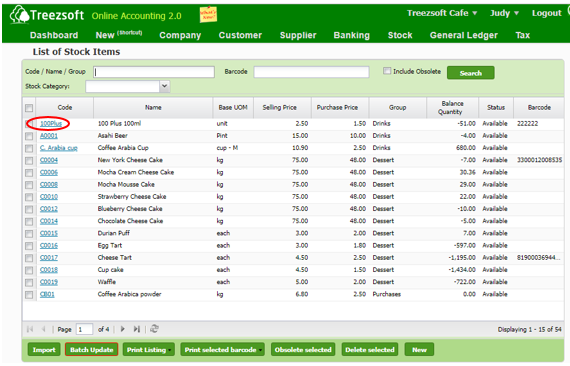
Task: Open the Stock menu
Action: point(400,35)
